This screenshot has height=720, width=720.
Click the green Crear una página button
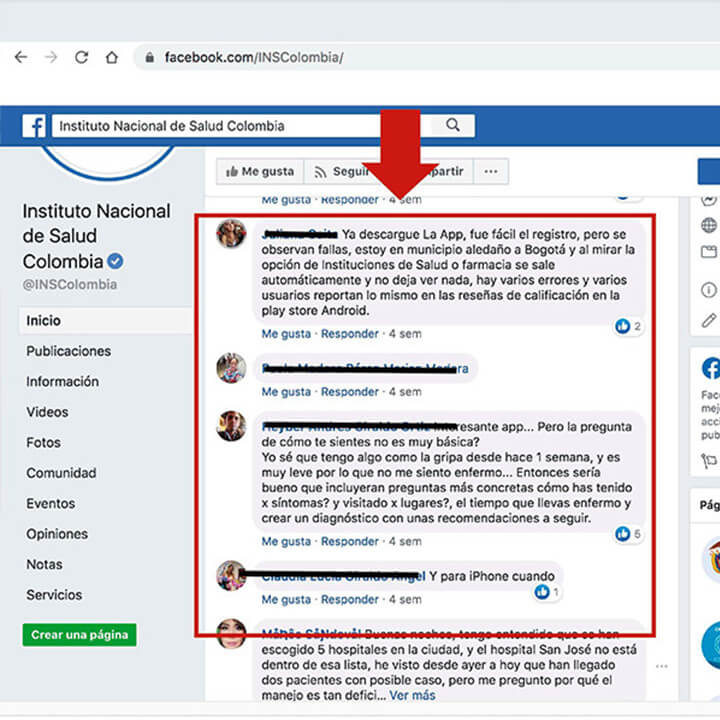point(79,635)
